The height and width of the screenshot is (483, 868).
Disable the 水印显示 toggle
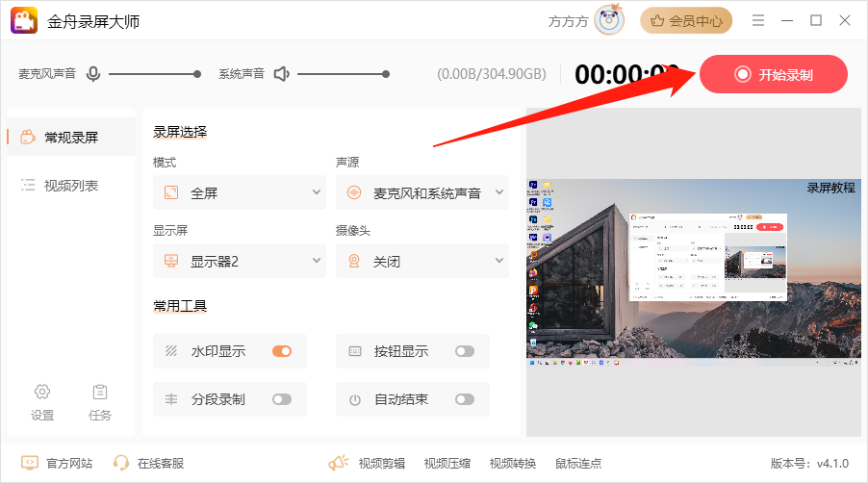tap(282, 351)
